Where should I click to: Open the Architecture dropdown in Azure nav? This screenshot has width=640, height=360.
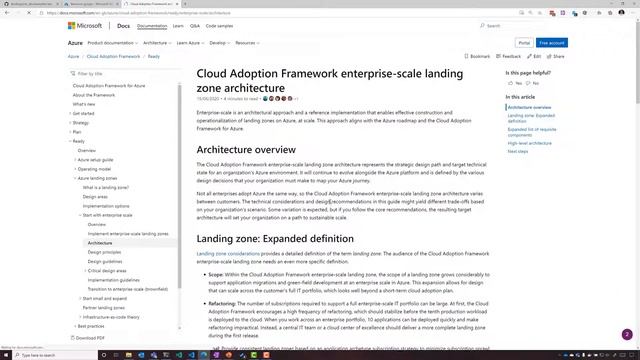point(157,43)
